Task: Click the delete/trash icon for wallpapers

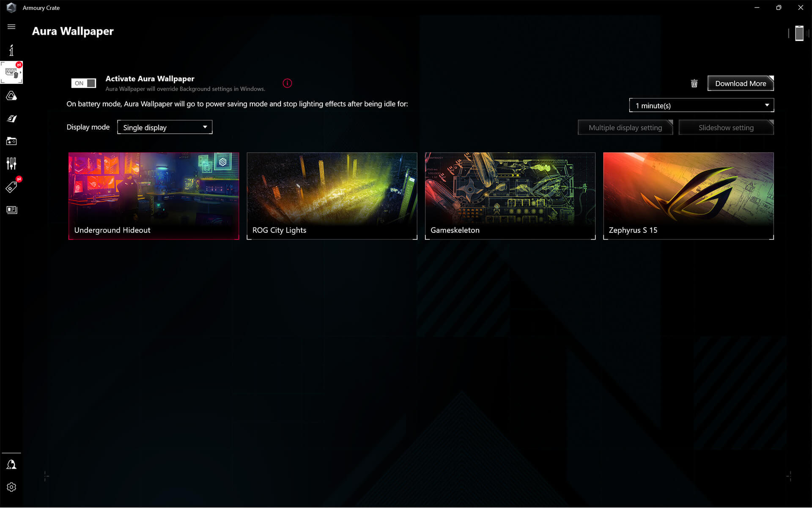Action: [694, 83]
